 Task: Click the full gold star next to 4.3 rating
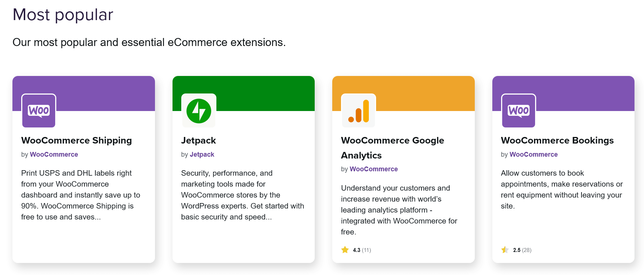pyautogui.click(x=345, y=250)
